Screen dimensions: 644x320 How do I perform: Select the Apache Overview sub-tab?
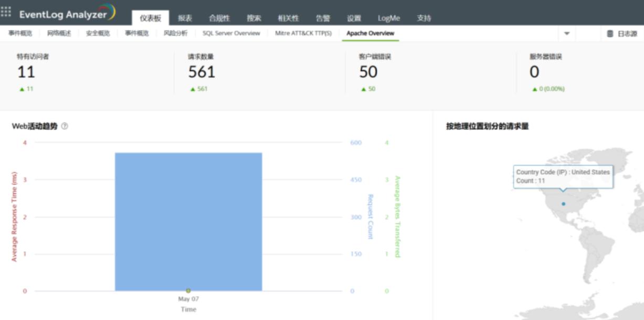371,33
